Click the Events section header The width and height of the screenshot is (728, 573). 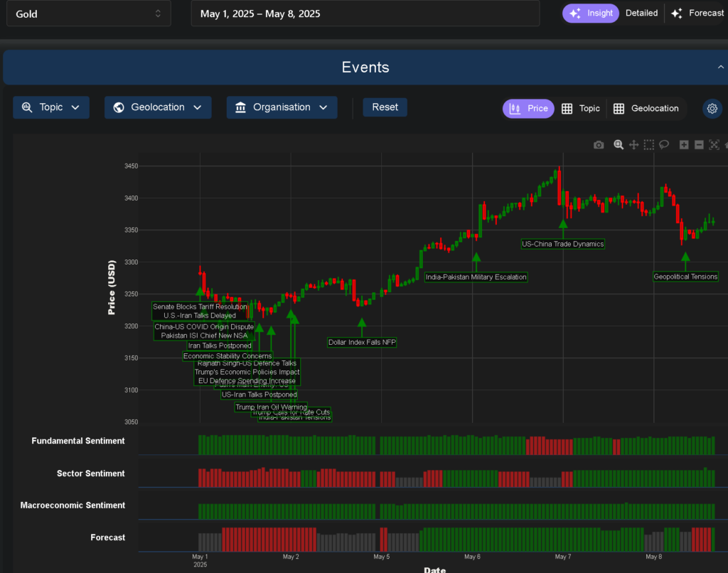(x=365, y=68)
